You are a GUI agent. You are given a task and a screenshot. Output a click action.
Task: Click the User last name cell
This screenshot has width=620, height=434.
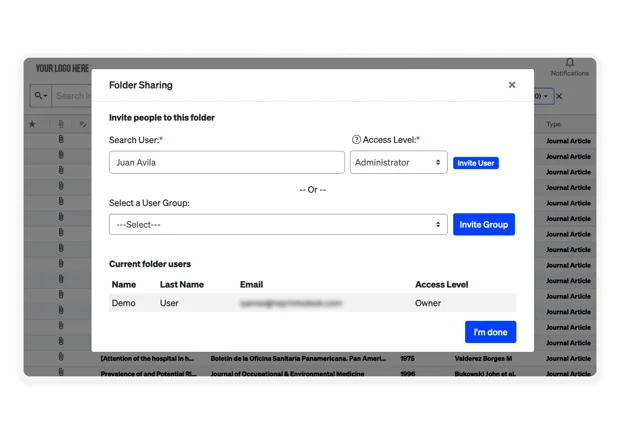click(169, 303)
